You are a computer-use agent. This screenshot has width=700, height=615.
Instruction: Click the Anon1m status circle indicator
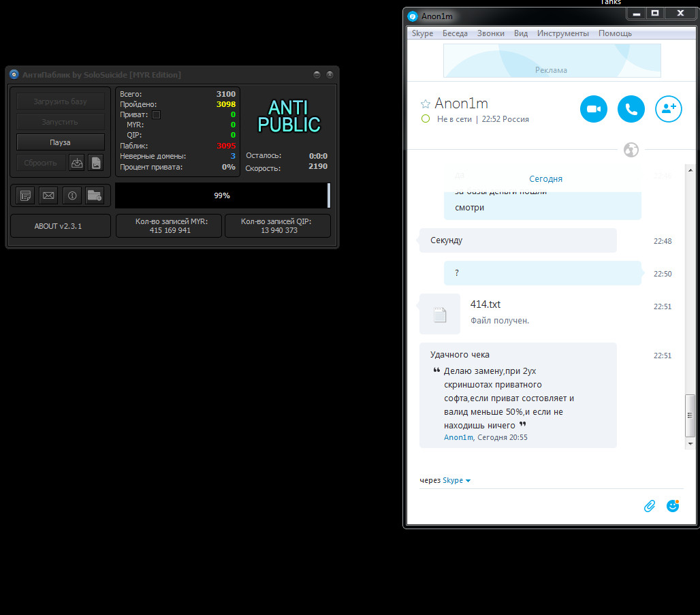426,119
